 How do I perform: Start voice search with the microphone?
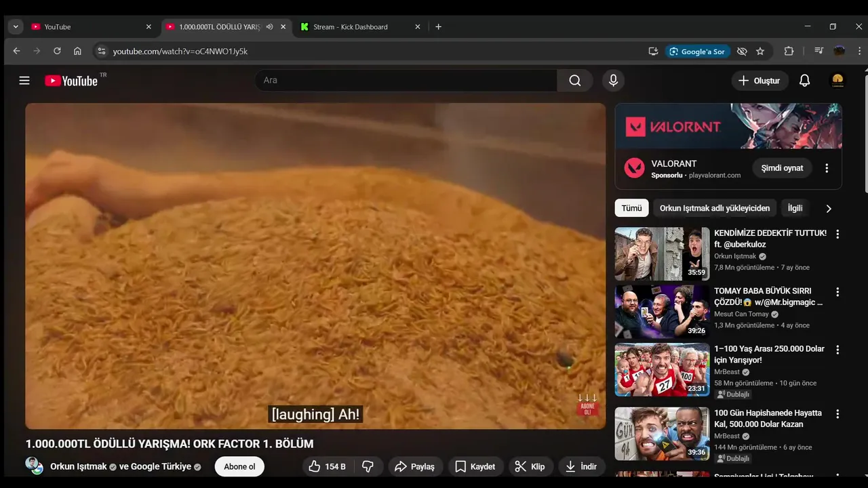(x=613, y=81)
